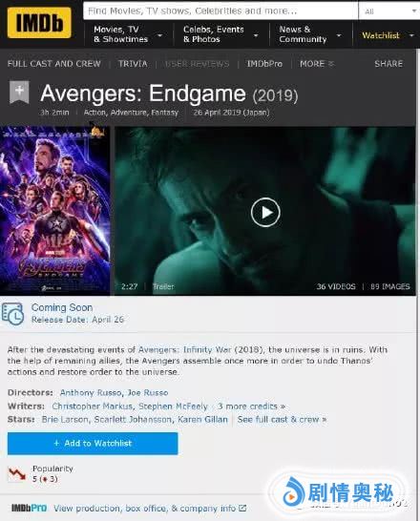The height and width of the screenshot is (521, 420).
Task: Click the SHARE button
Action: tap(388, 64)
